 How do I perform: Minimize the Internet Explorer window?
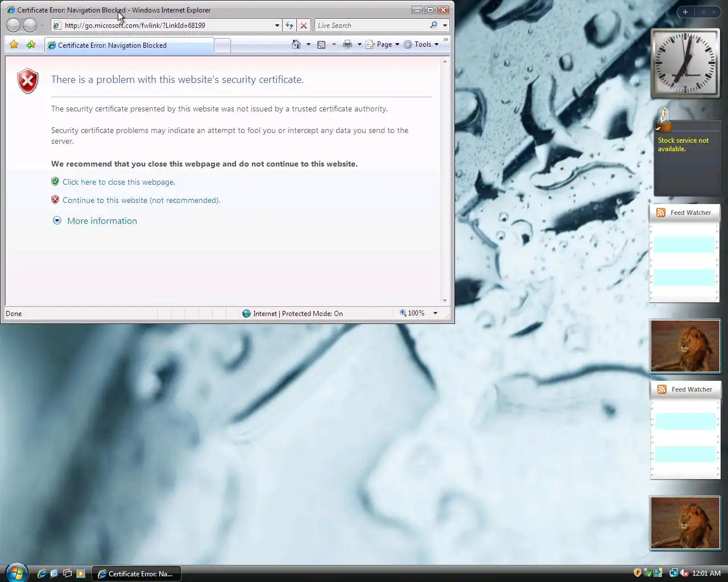(x=417, y=10)
